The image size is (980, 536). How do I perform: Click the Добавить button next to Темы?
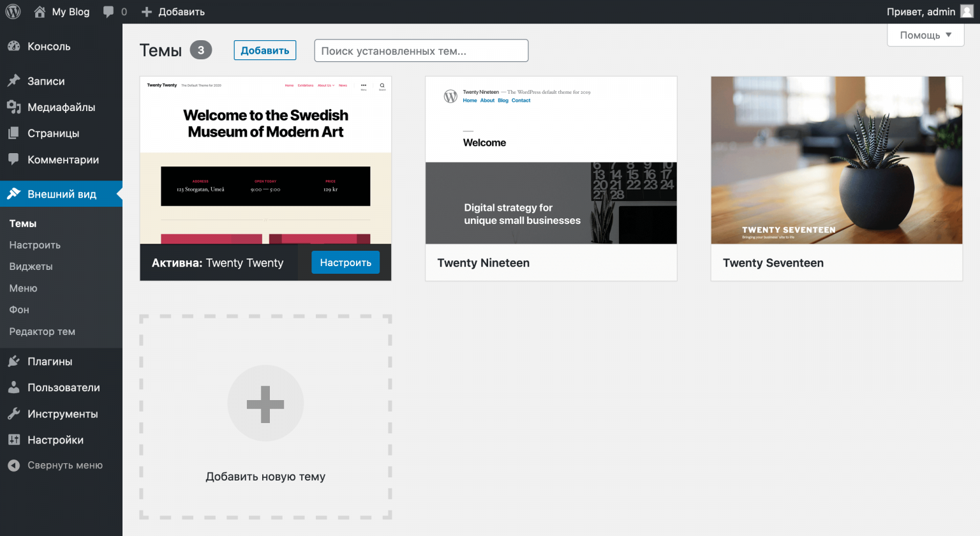point(265,50)
